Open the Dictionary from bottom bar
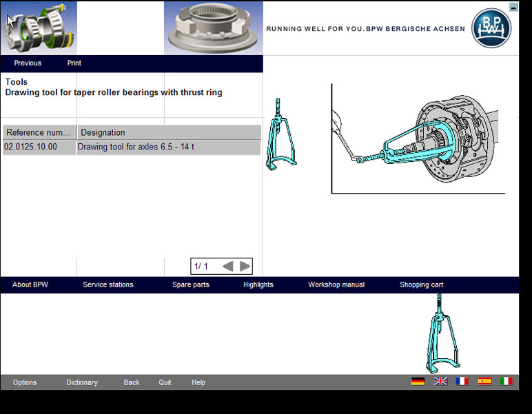This screenshot has width=532, height=414. pos(82,383)
